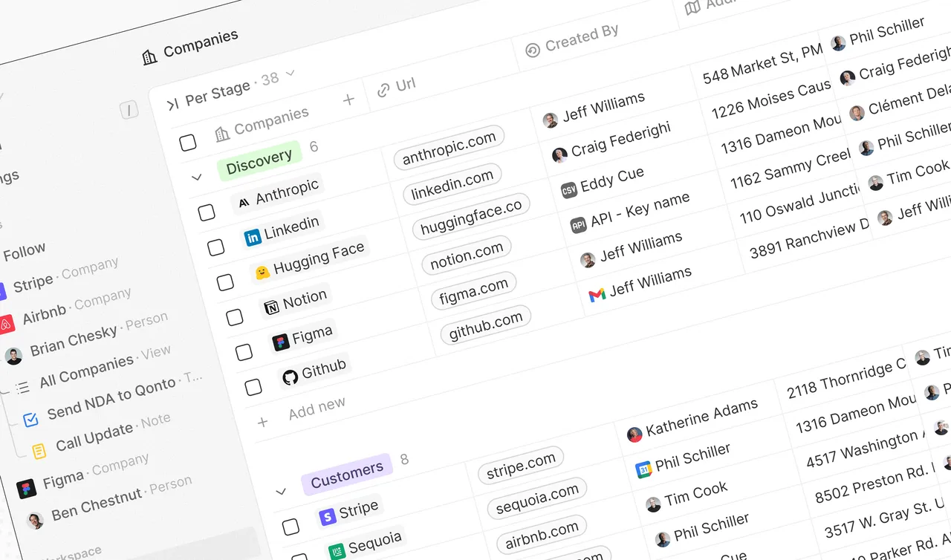Open the airbnb.com link
Image resolution: width=951 pixels, height=560 pixels.
point(541,534)
